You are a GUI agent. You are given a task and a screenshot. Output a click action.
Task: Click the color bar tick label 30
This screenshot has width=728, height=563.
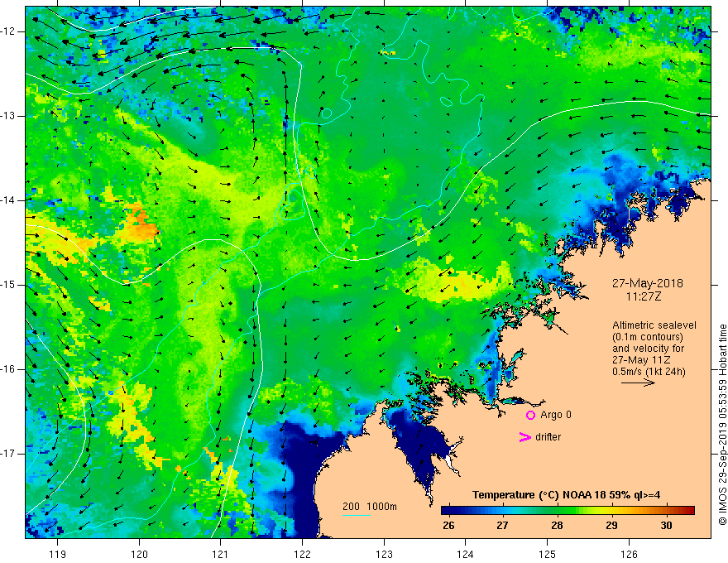[666, 526]
